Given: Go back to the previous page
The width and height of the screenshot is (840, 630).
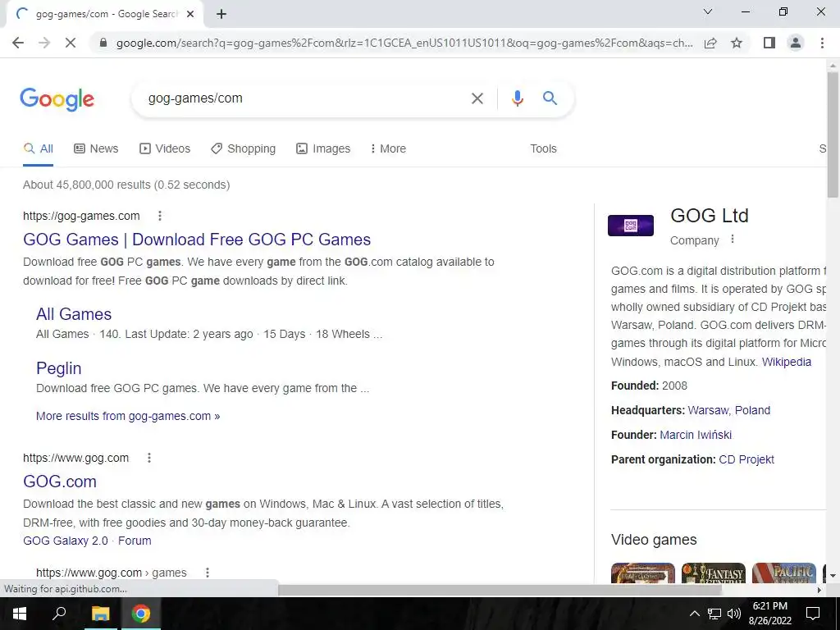Looking at the screenshot, I should click(18, 43).
